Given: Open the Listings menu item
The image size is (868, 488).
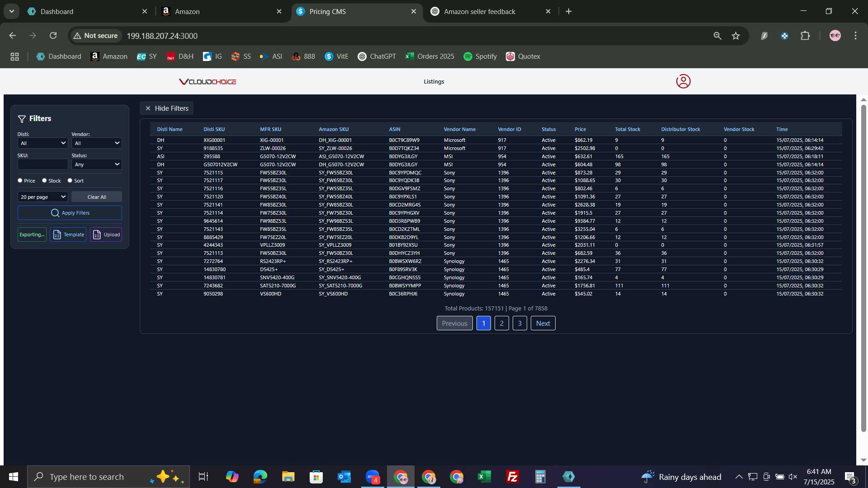Looking at the screenshot, I should click(x=434, y=82).
